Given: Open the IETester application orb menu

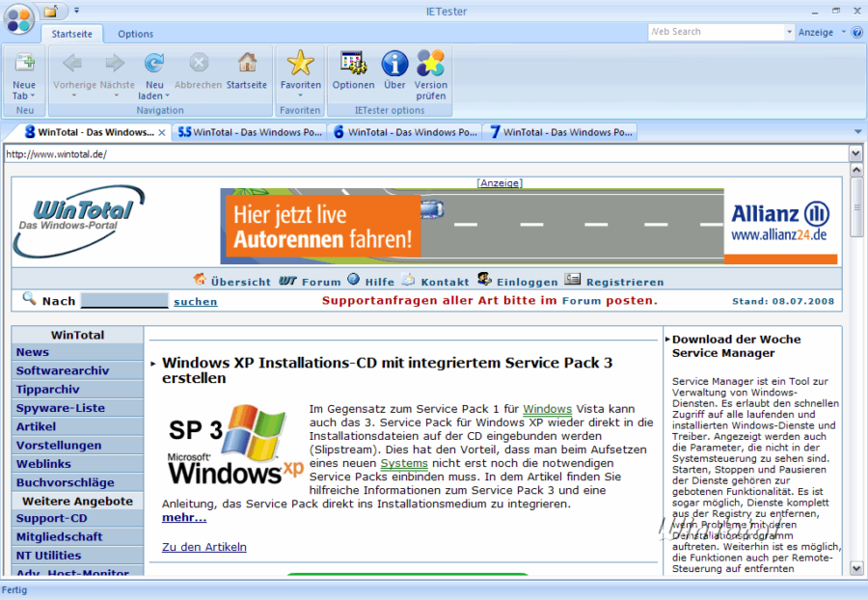Looking at the screenshot, I should tap(19, 20).
